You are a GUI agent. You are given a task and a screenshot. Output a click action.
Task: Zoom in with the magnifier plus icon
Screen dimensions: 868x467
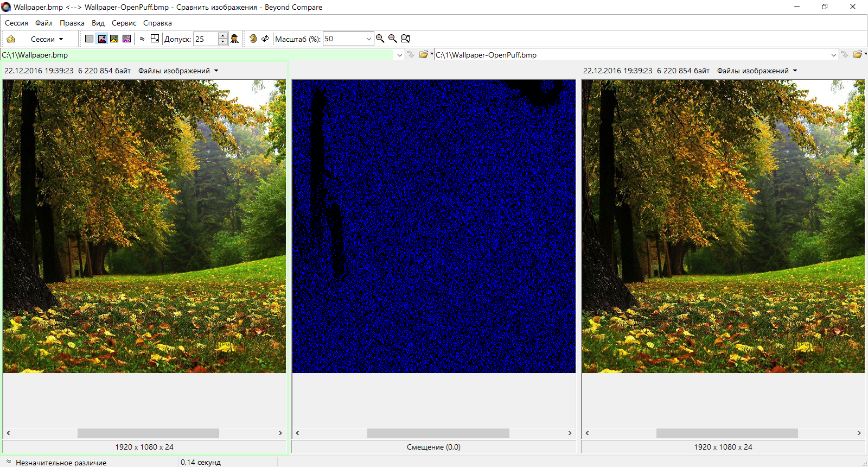click(380, 39)
